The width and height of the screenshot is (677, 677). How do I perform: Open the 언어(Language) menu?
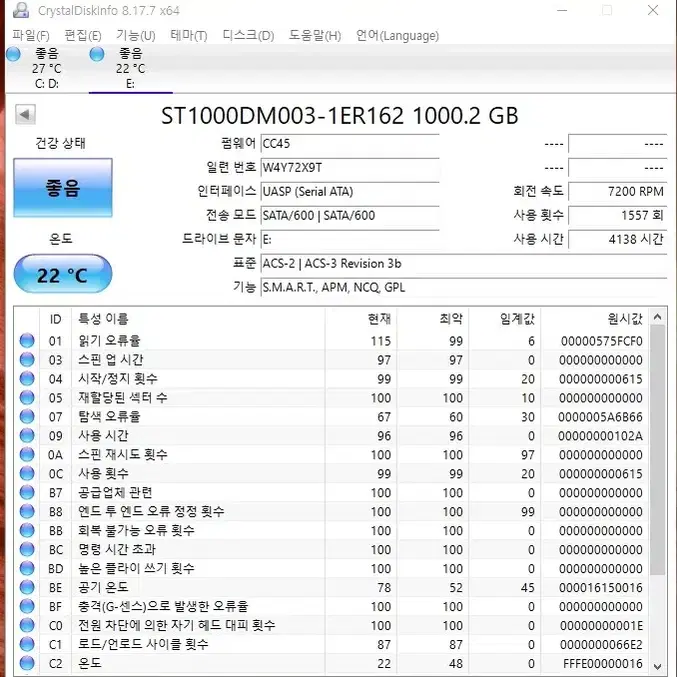[x=397, y=35]
